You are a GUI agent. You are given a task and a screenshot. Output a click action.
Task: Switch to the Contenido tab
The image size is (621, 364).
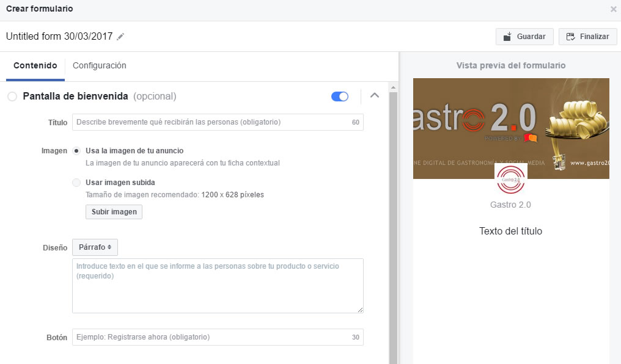coord(35,65)
